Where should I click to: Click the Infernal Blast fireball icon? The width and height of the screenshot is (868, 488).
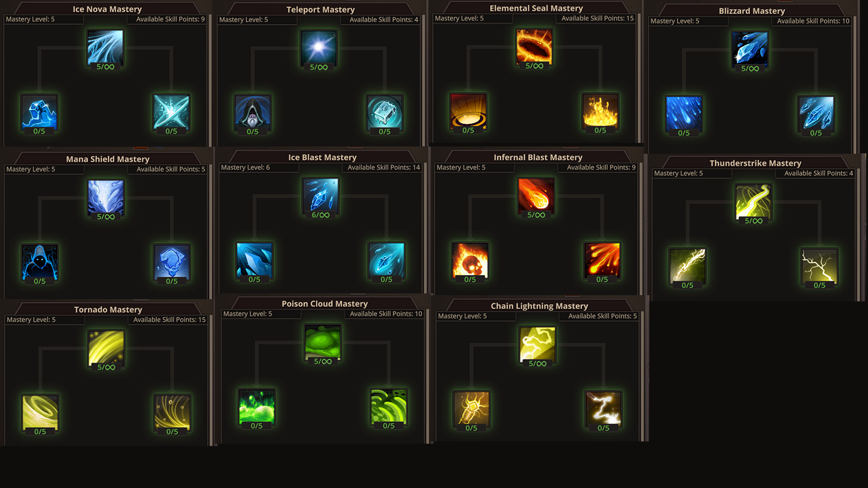point(536,195)
